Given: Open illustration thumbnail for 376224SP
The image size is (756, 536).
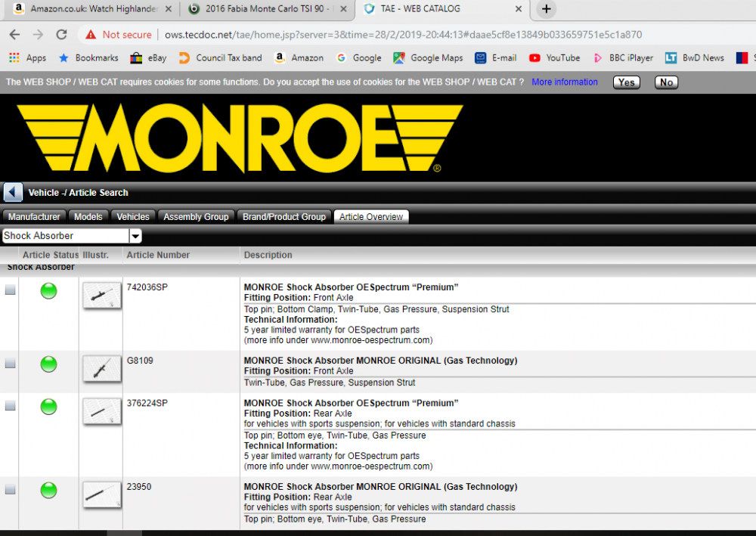Looking at the screenshot, I should pyautogui.click(x=102, y=411).
